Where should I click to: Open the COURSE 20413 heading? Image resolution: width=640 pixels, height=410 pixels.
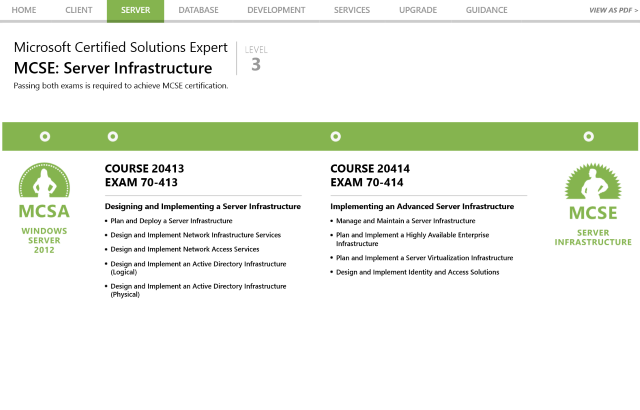tap(144, 168)
